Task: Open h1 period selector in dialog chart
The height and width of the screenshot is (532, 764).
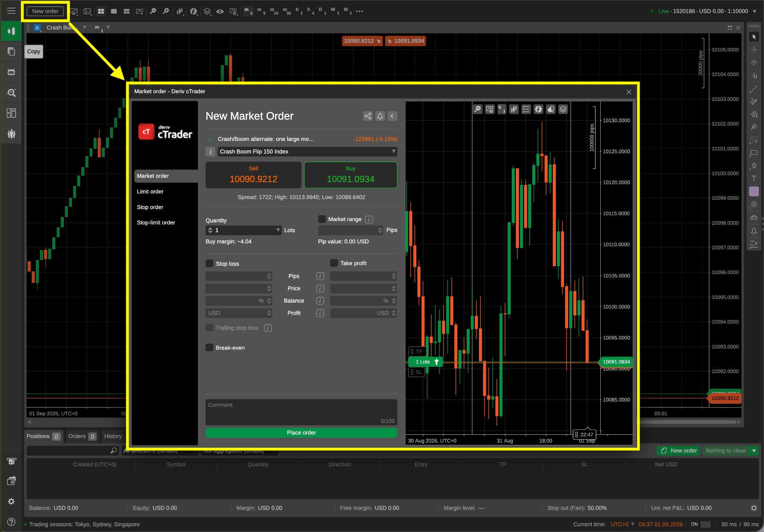Action: pyautogui.click(x=502, y=109)
